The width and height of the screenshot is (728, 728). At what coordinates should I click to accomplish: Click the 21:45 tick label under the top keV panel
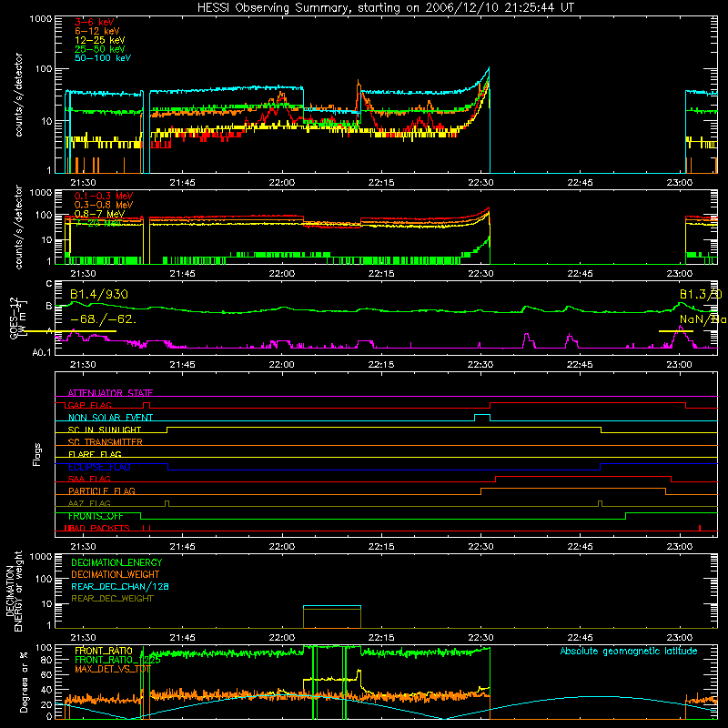(x=182, y=183)
